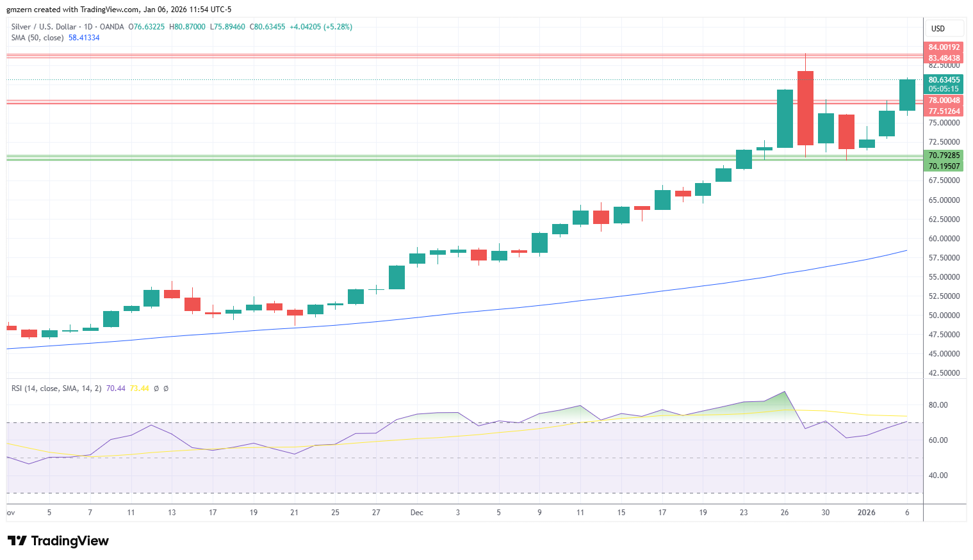Screen dimensions: 973x560
Task: Click the 05:05:15 candle countdown label
Action: coord(944,89)
